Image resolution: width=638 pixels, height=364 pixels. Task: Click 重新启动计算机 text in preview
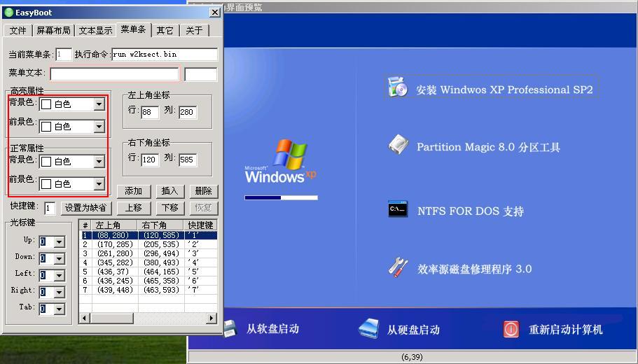(x=566, y=330)
